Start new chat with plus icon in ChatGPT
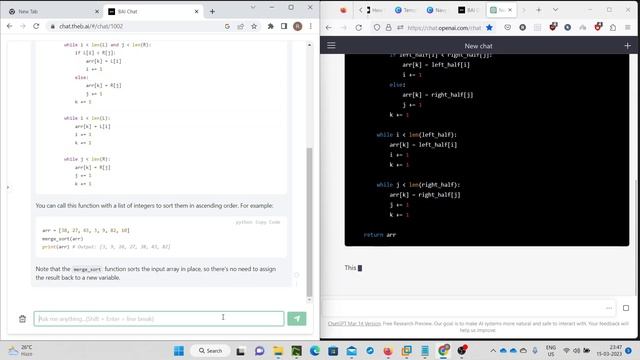 (x=627, y=46)
